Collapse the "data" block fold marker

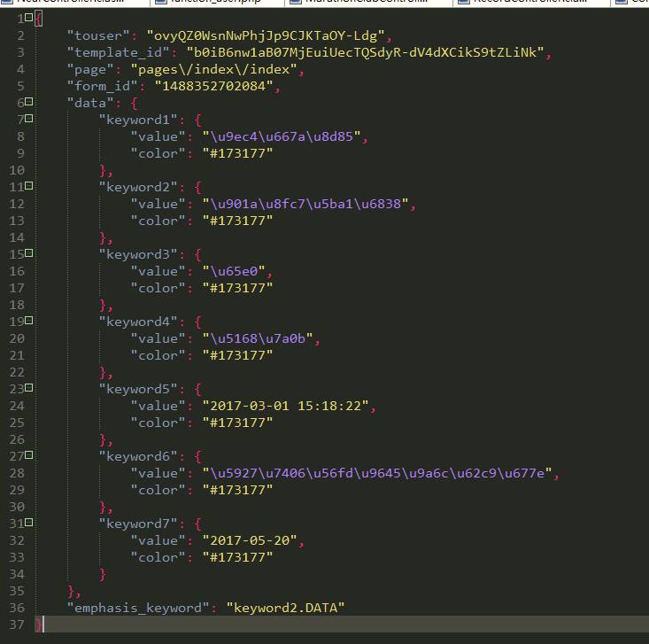click(28, 102)
